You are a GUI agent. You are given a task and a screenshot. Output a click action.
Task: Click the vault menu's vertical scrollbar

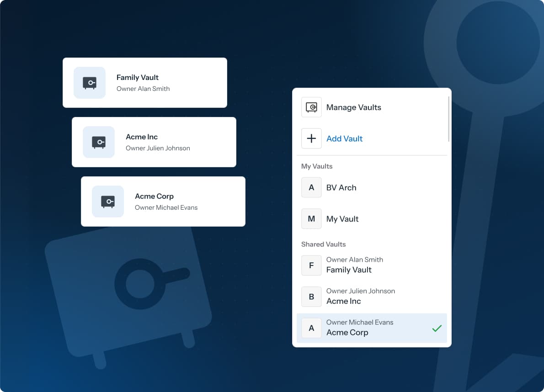click(x=448, y=119)
